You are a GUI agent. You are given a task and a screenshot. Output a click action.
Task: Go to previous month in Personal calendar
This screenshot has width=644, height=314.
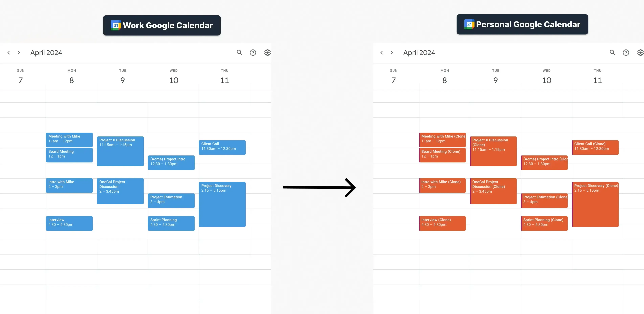(382, 52)
